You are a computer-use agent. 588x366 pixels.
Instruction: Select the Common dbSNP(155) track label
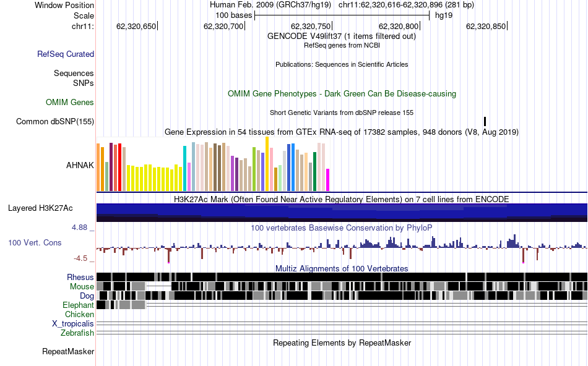coord(55,121)
